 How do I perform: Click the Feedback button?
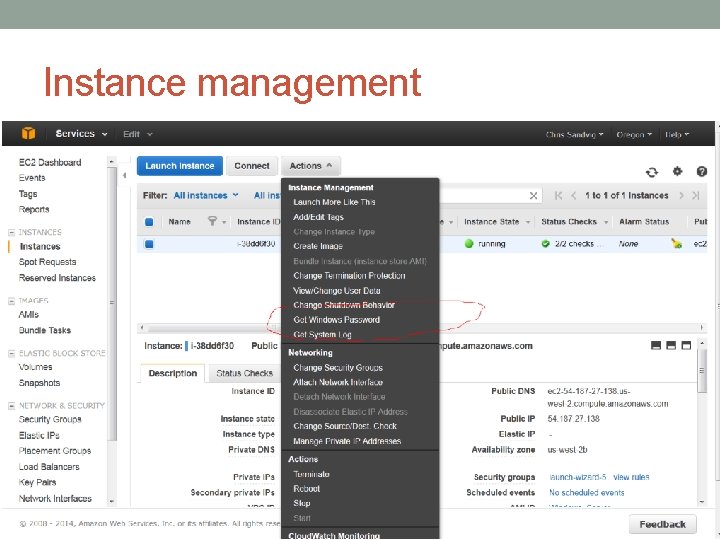662,524
